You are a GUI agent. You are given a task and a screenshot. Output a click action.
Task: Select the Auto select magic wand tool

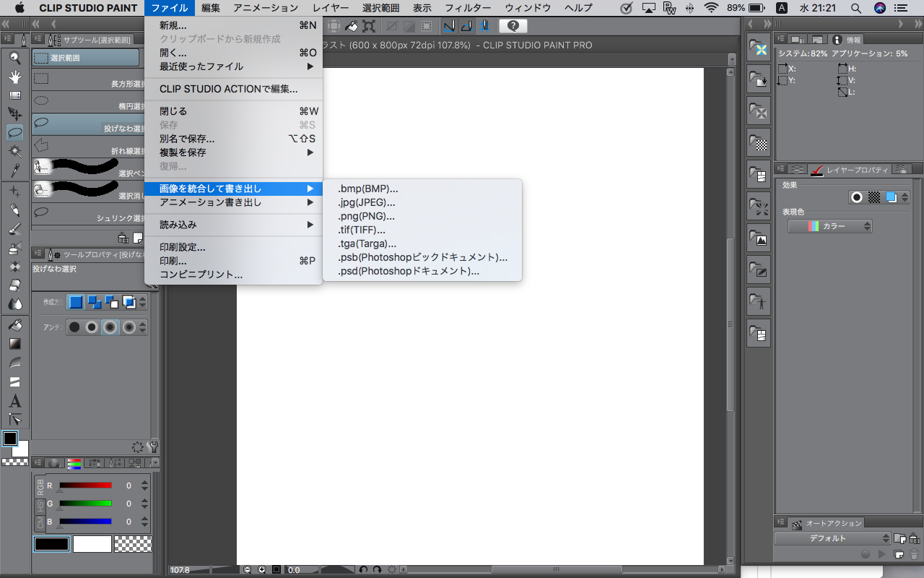14,152
